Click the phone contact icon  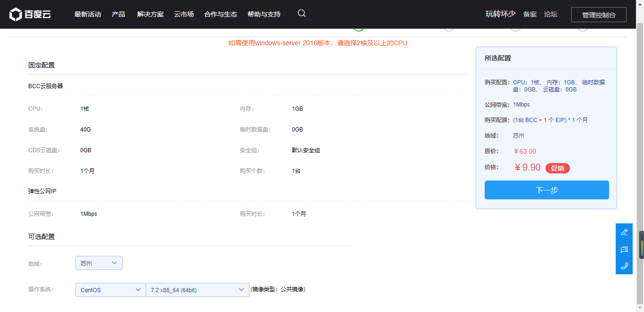[624, 266]
